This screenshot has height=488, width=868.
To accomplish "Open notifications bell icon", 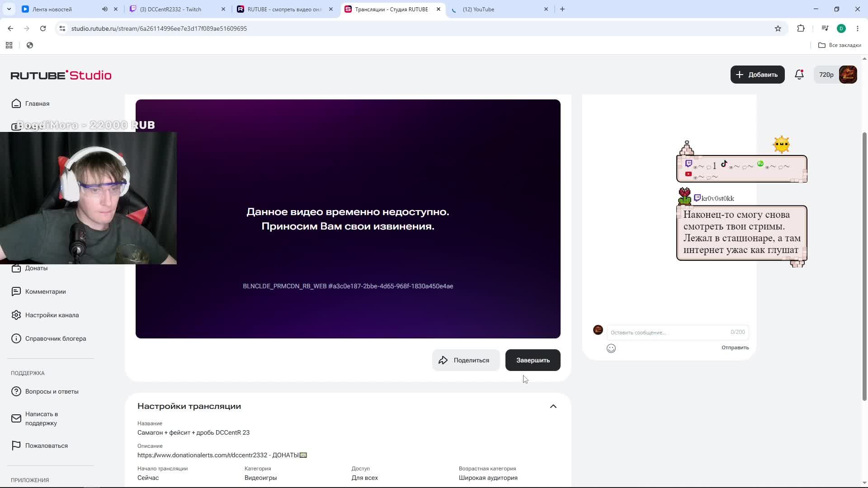I will (799, 75).
